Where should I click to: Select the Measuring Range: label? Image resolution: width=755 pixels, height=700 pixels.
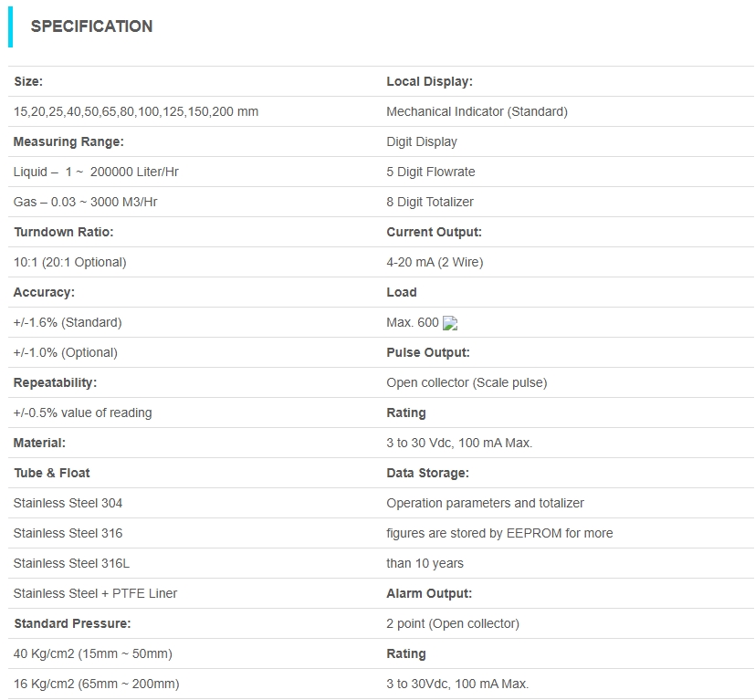[x=68, y=142]
